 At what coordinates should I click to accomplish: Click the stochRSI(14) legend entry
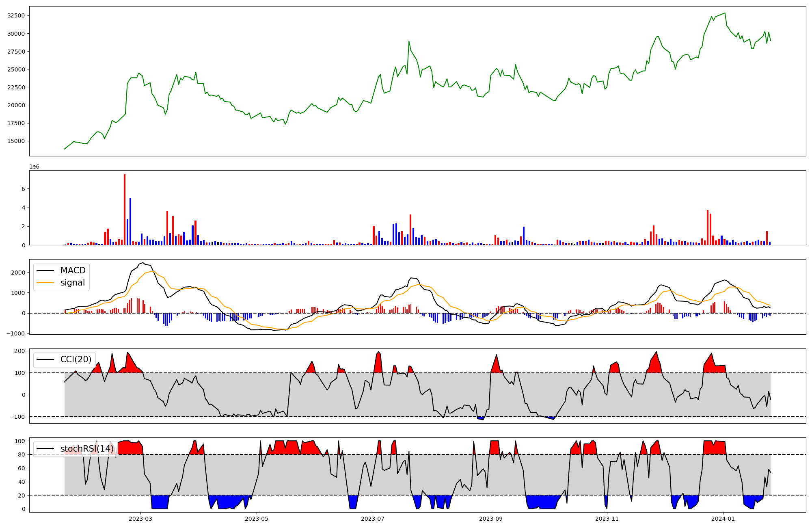(87, 449)
